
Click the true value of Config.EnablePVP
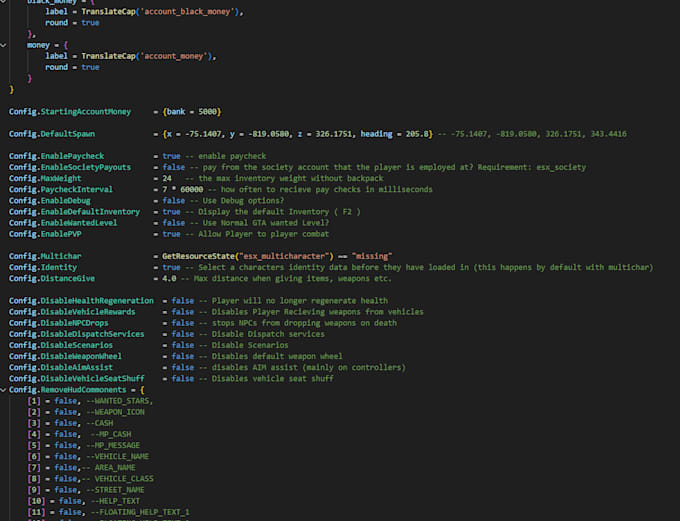pos(171,234)
